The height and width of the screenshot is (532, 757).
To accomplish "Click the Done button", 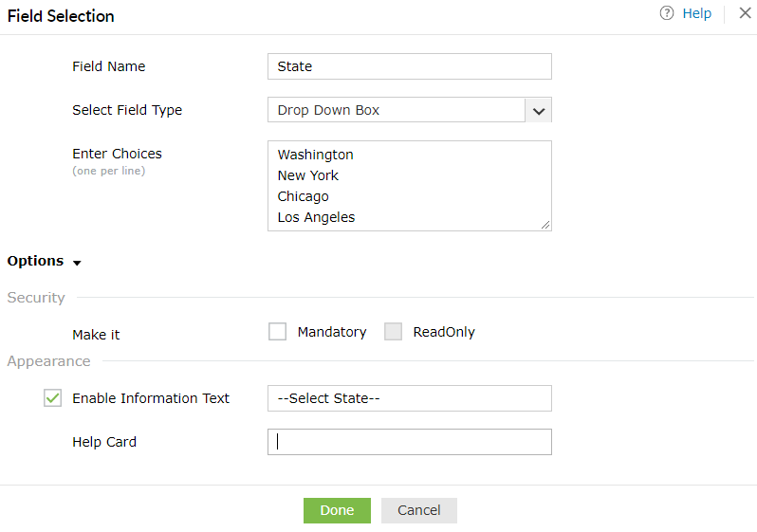I will 337,510.
